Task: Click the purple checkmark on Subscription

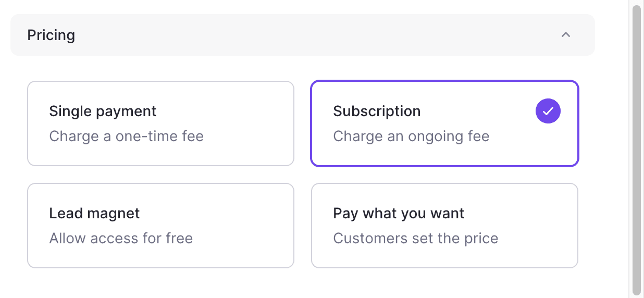Action: [x=548, y=111]
